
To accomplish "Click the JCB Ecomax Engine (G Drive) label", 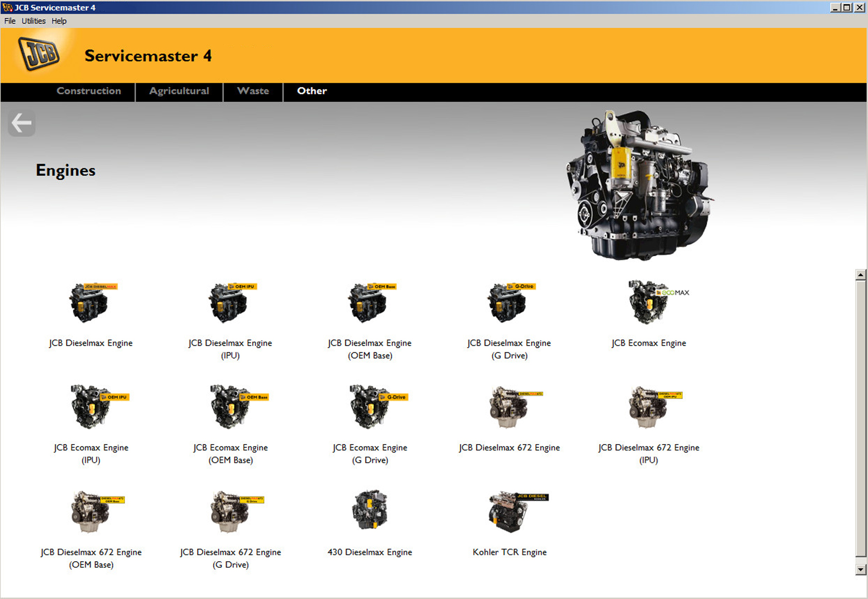I will click(369, 453).
